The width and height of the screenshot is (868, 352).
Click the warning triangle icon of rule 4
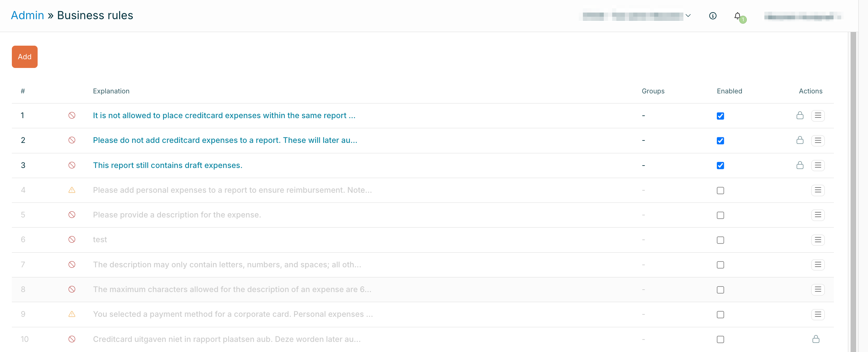click(72, 190)
